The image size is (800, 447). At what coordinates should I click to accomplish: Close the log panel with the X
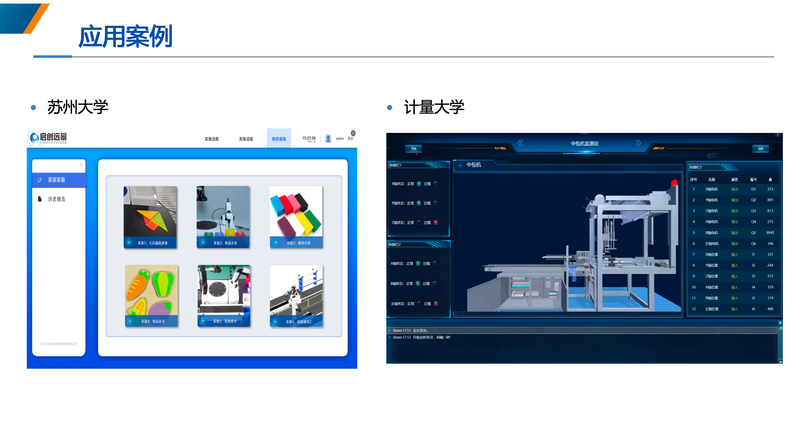(780, 323)
